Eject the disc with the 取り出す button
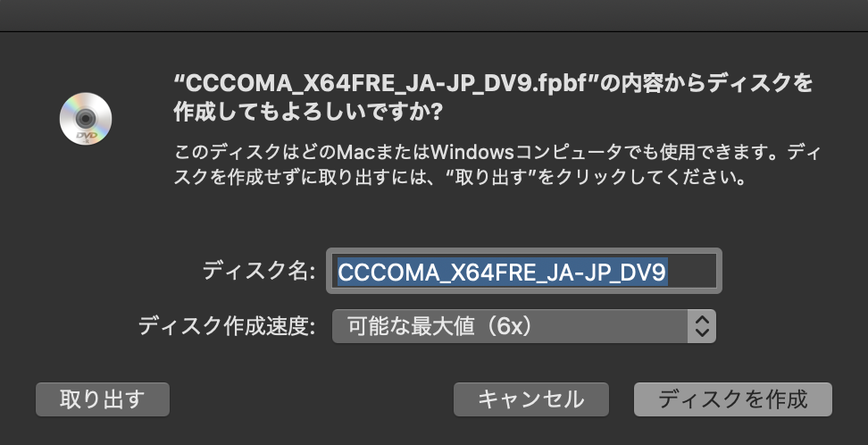 (x=103, y=399)
